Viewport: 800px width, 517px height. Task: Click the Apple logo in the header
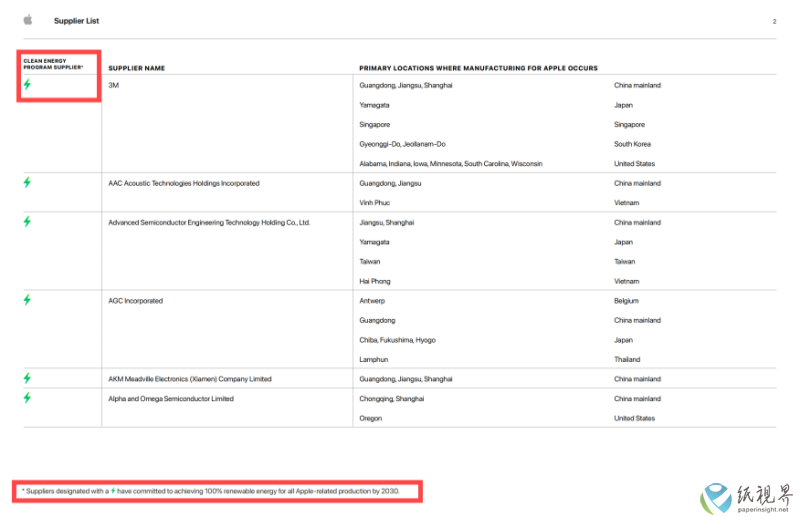28,20
